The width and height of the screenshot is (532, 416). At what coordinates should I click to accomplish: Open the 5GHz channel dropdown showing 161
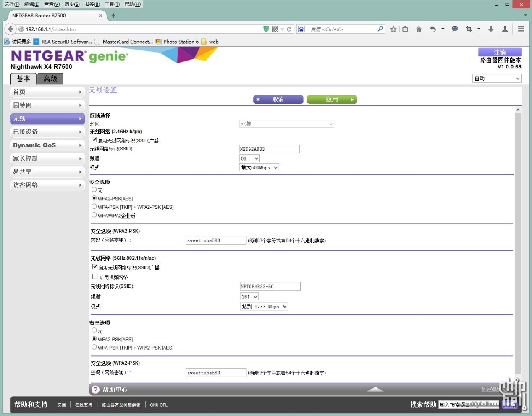pos(249,297)
